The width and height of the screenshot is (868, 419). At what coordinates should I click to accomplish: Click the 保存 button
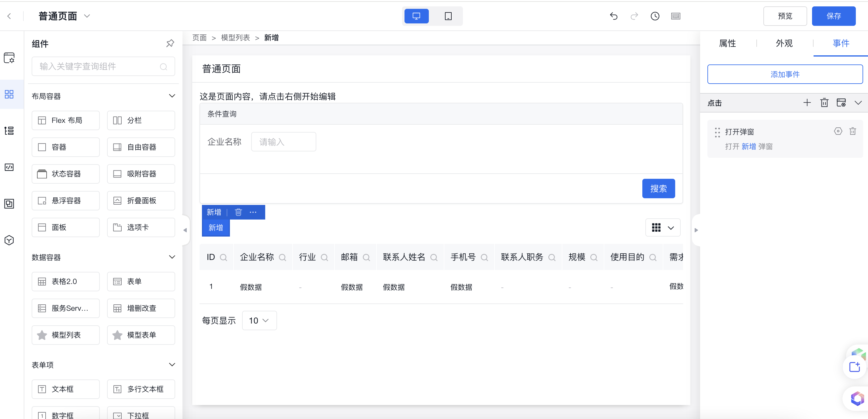tap(833, 16)
